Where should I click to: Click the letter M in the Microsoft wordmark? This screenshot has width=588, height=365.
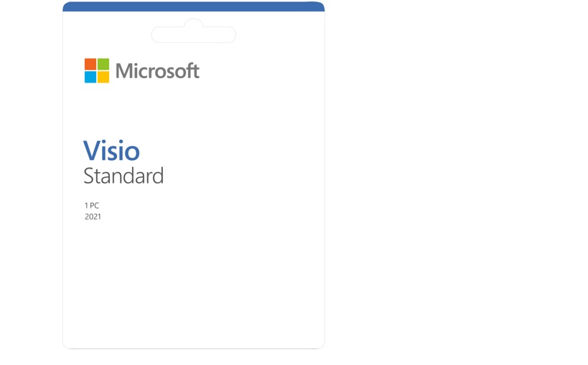[x=123, y=71]
